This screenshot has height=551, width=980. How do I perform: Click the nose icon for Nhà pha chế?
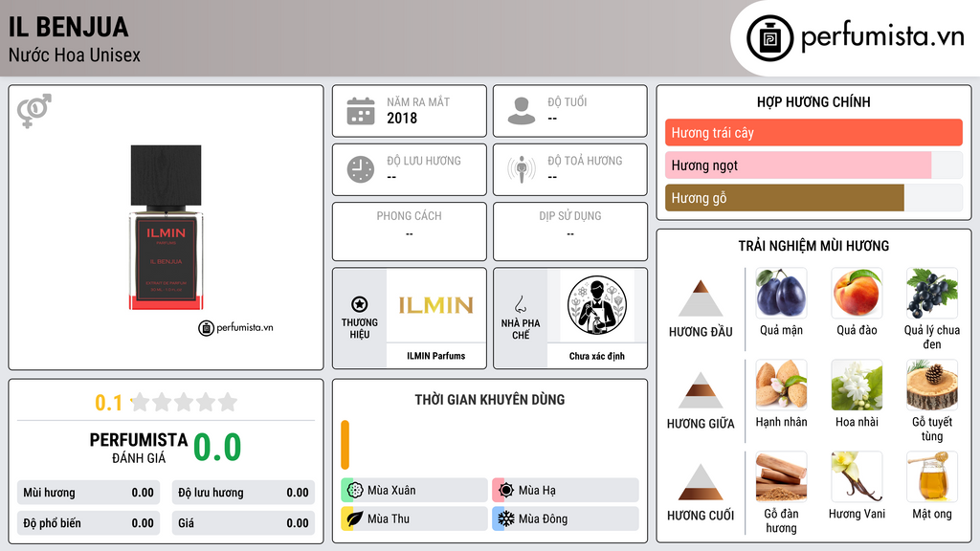(x=520, y=304)
